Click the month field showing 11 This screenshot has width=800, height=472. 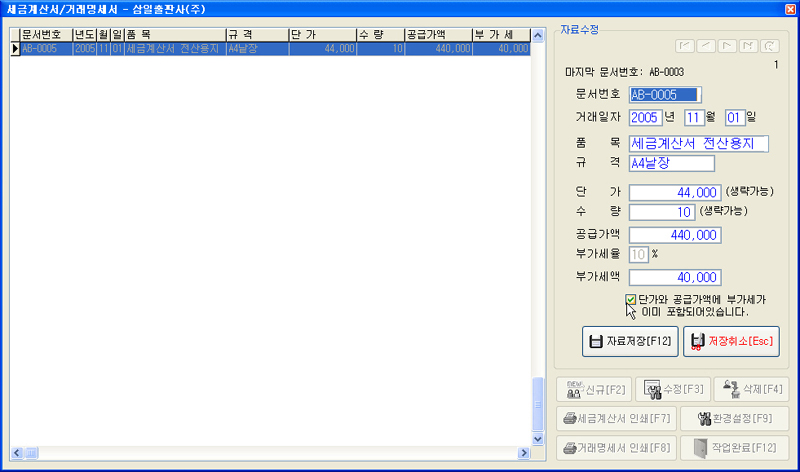[x=694, y=118]
